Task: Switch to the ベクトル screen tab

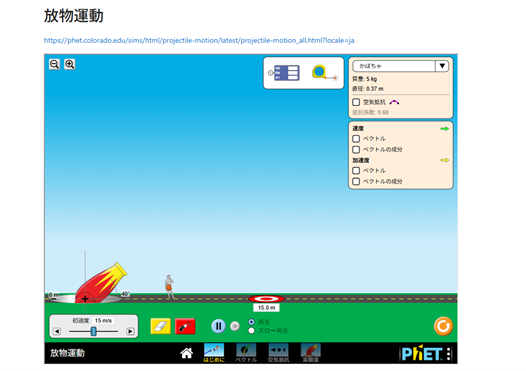Action: (x=246, y=353)
